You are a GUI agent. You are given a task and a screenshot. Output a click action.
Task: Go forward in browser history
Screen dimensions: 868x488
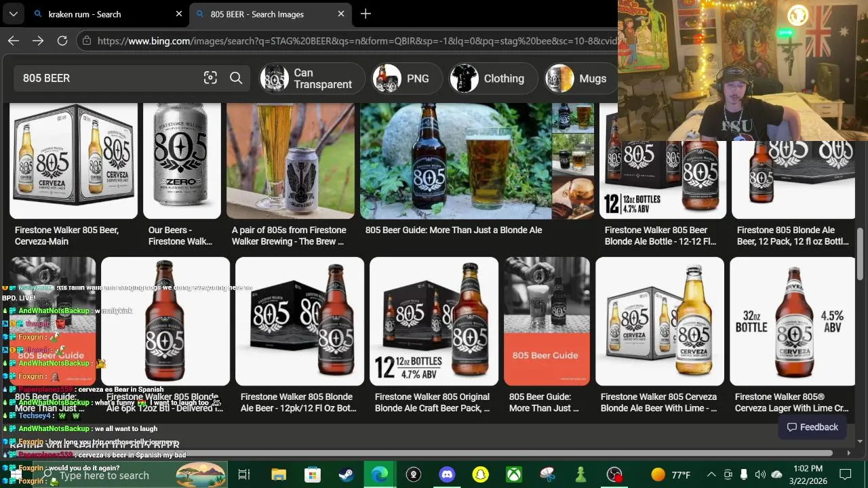[38, 41]
